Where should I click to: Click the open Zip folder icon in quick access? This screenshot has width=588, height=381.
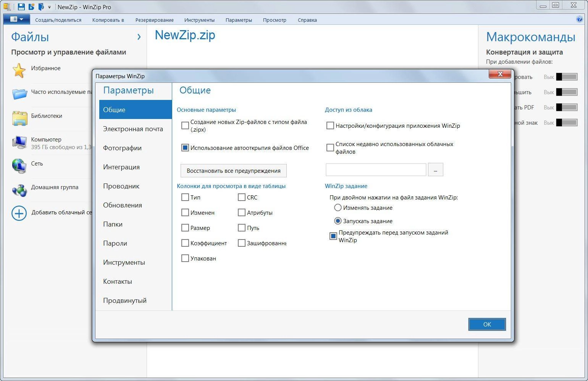pos(41,6)
